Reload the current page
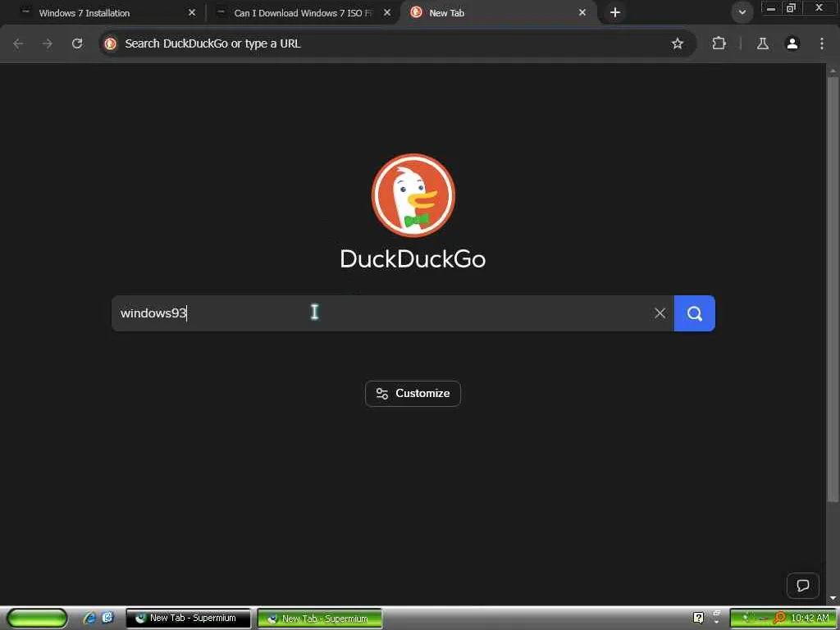This screenshot has width=840, height=630. (77, 44)
